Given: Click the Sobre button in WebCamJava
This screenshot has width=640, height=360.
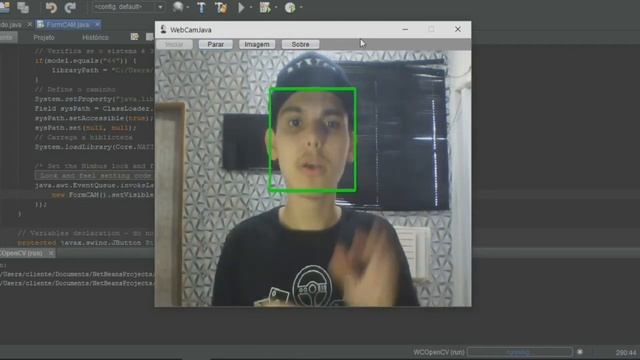Looking at the screenshot, I should pyautogui.click(x=300, y=44).
